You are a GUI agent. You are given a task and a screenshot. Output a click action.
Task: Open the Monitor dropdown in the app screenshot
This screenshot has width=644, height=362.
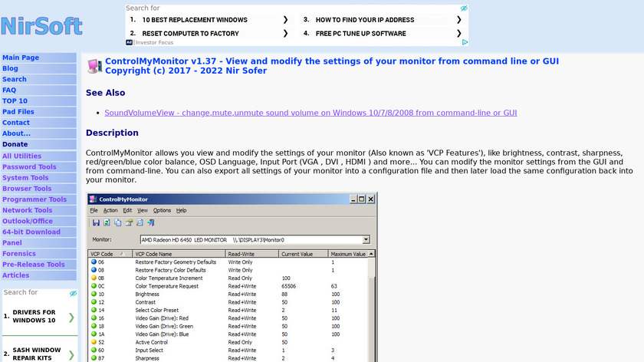pyautogui.click(x=366, y=240)
